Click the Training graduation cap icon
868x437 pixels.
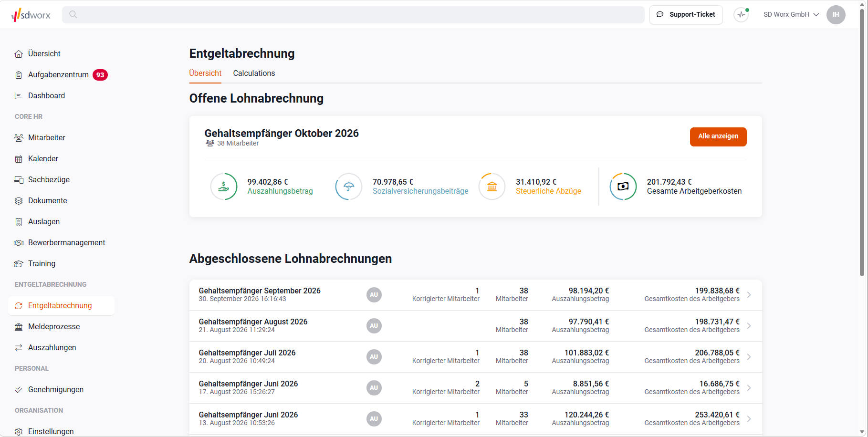click(19, 264)
